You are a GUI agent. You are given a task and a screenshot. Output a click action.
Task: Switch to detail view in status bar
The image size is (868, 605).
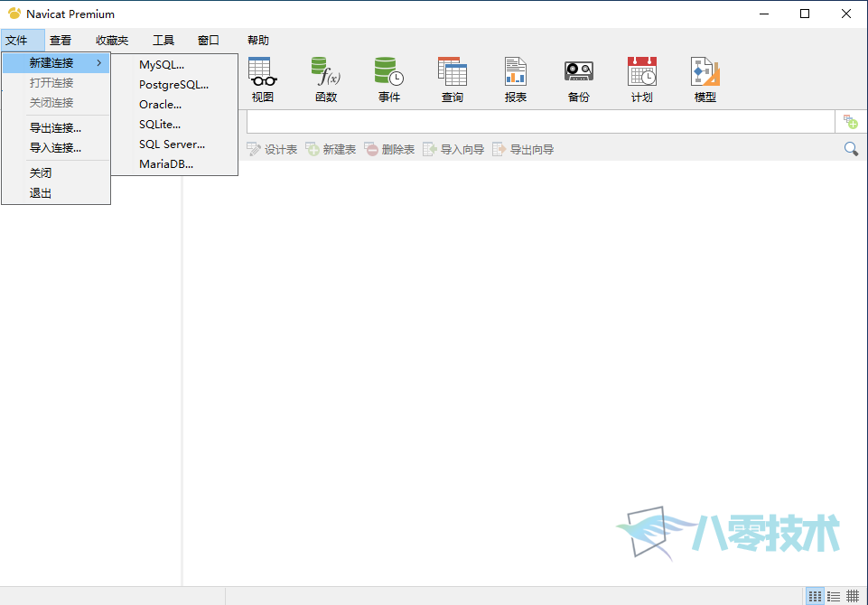click(x=853, y=596)
